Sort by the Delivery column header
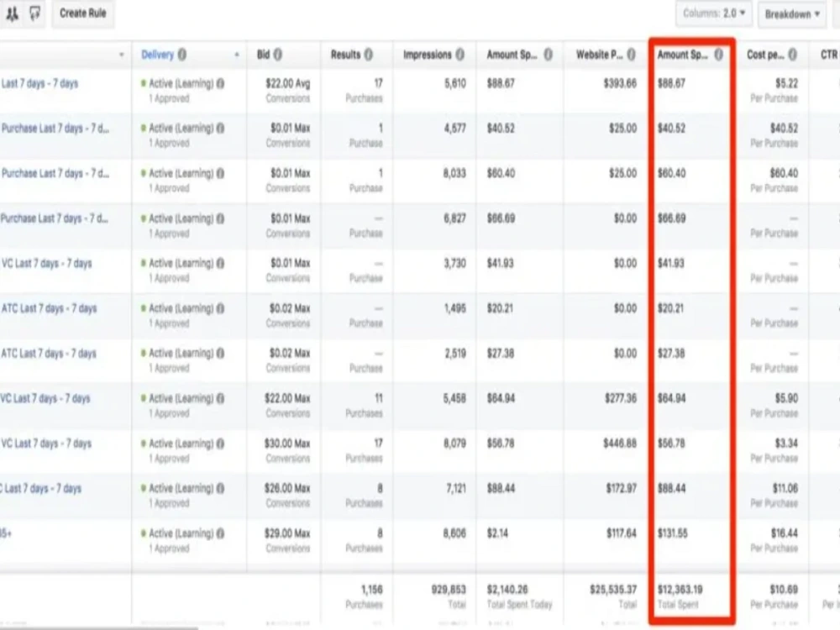Viewport: 840px width, 630px height. coord(158,55)
